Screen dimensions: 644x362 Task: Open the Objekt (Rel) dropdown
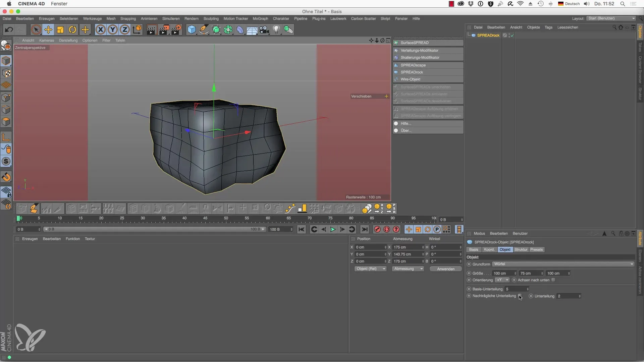point(371,269)
